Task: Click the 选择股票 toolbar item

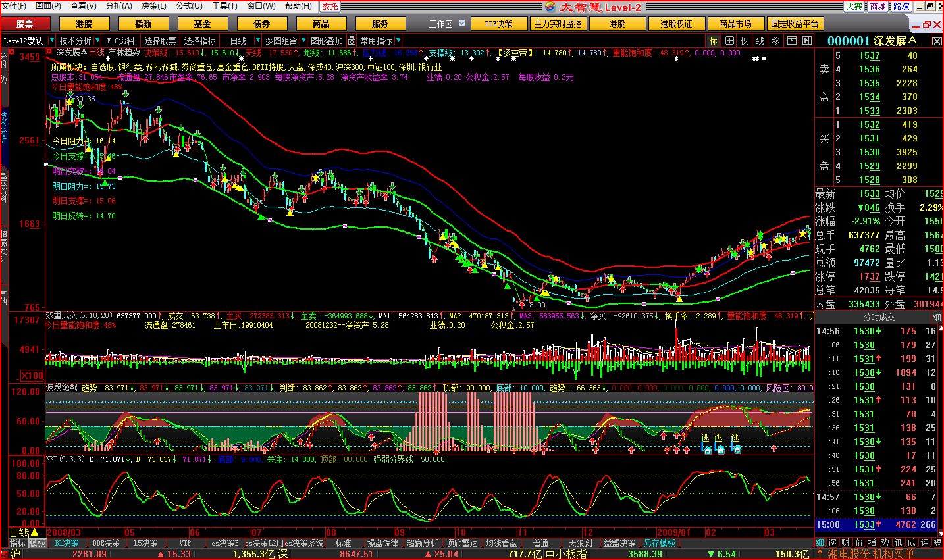Action: (161, 41)
